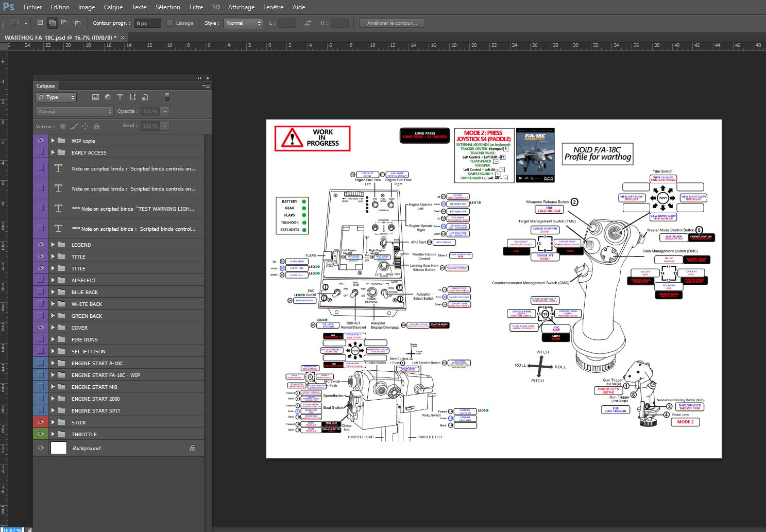
Task: Toggle the layer filtering on/off switch
Action: 167,97
